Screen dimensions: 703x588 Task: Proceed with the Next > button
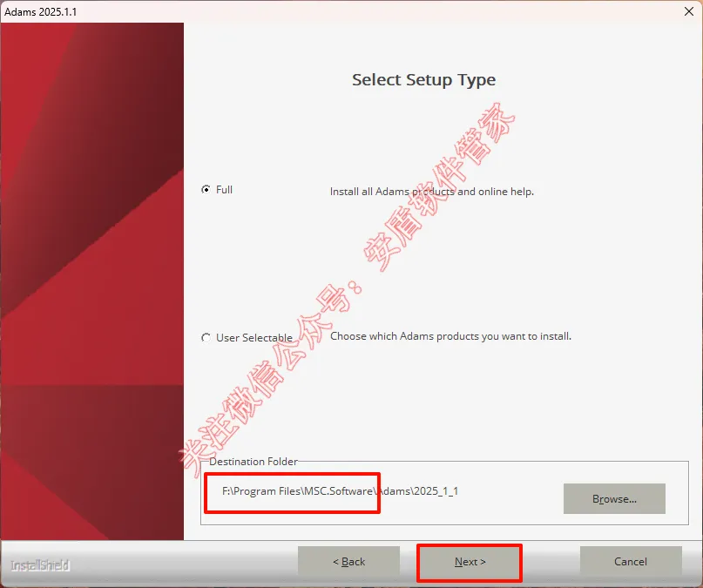470,562
